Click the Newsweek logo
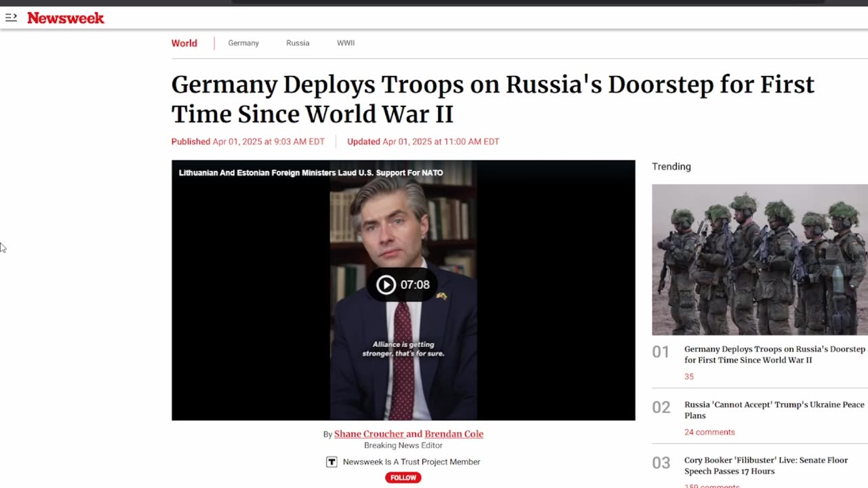Viewport: 868px width, 488px height. (x=66, y=18)
